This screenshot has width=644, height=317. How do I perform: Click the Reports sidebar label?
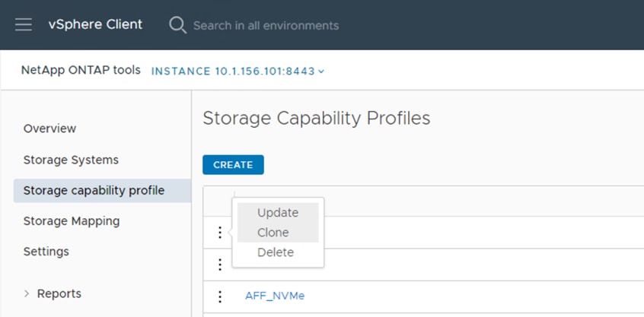pyautogui.click(x=59, y=293)
